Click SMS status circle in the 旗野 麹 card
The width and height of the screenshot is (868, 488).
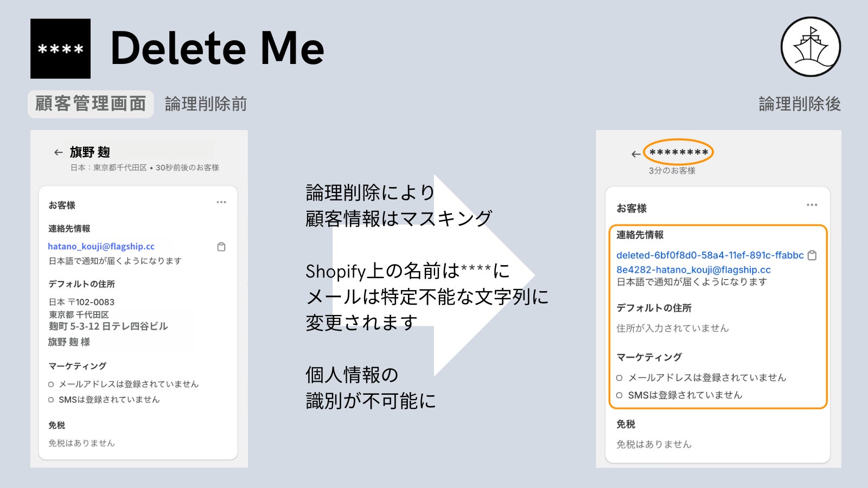(x=51, y=400)
